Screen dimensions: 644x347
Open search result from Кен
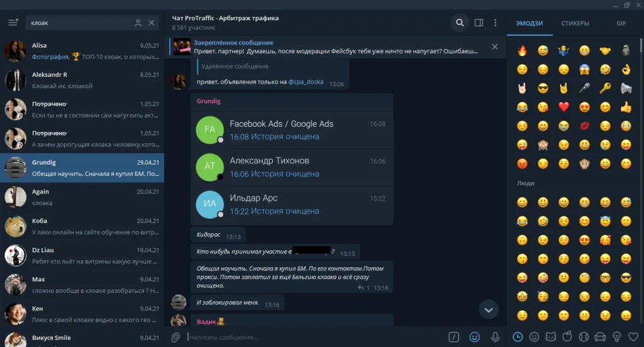(82, 314)
